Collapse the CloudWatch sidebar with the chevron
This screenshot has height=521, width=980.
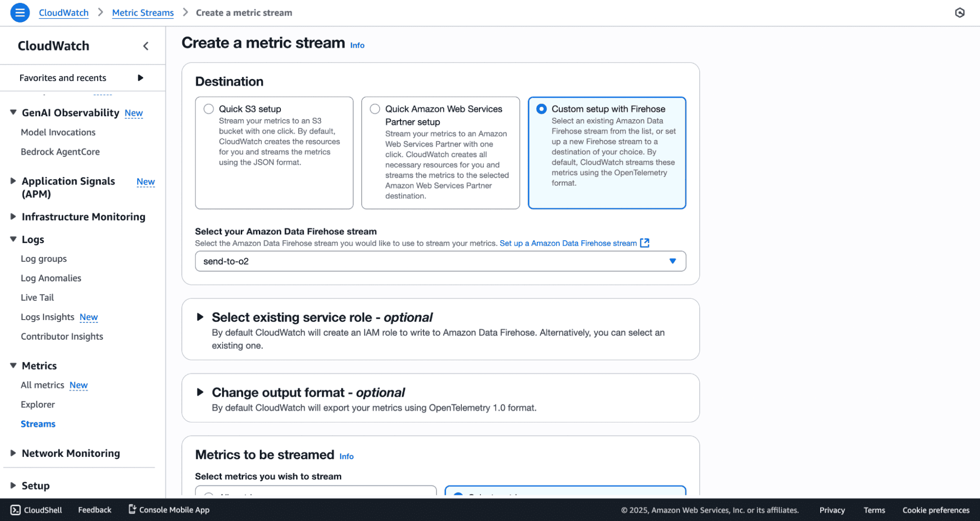coord(146,46)
